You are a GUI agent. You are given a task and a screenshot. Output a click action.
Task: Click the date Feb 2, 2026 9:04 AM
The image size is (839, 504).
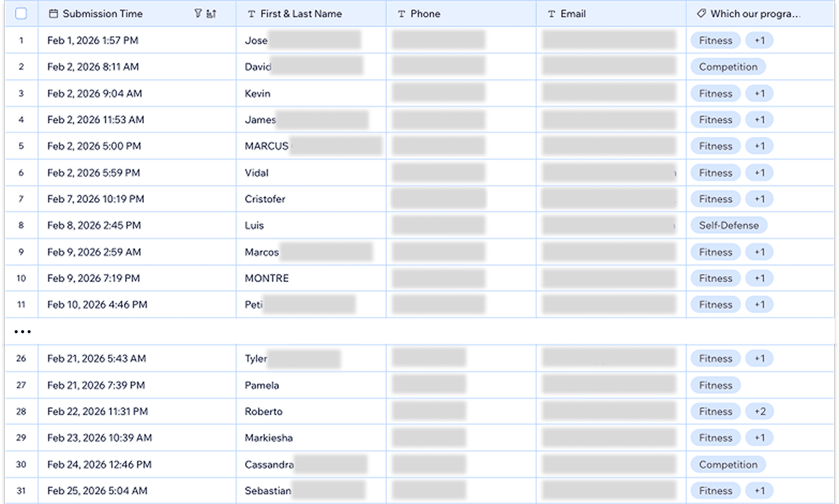94,93
